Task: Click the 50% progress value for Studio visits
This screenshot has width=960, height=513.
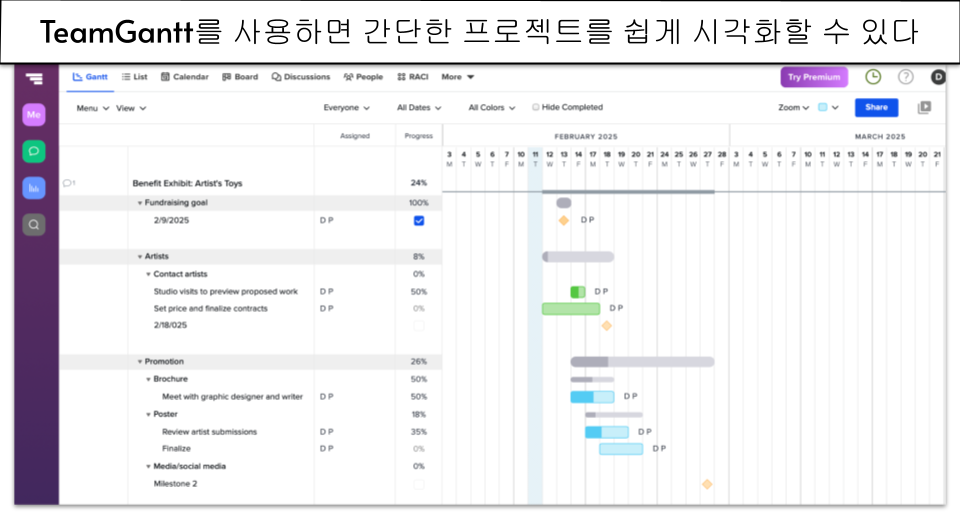Action: pos(419,291)
